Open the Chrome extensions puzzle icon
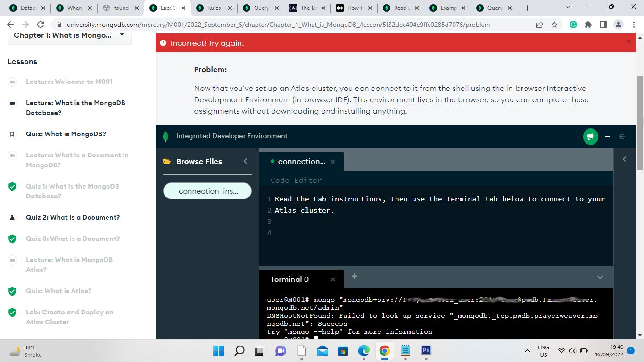 coord(588,25)
